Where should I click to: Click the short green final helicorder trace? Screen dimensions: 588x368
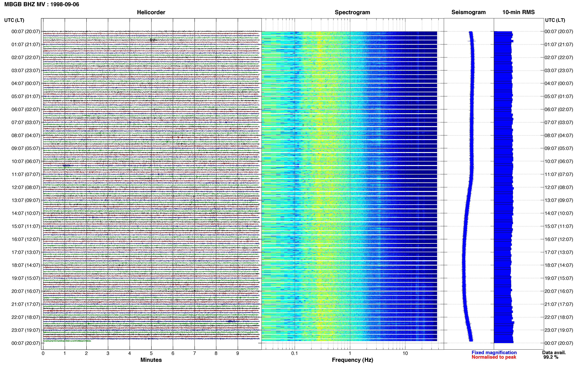(x=67, y=341)
